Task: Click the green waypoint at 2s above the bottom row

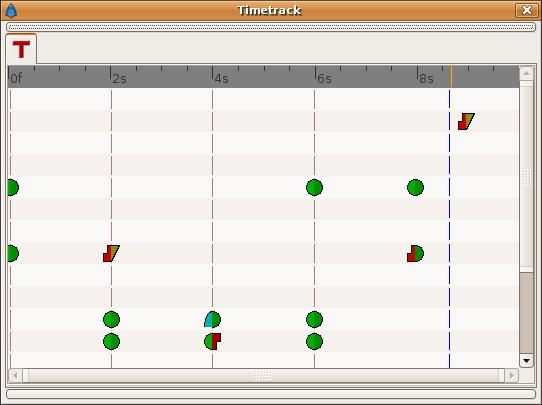Action: [x=111, y=319]
